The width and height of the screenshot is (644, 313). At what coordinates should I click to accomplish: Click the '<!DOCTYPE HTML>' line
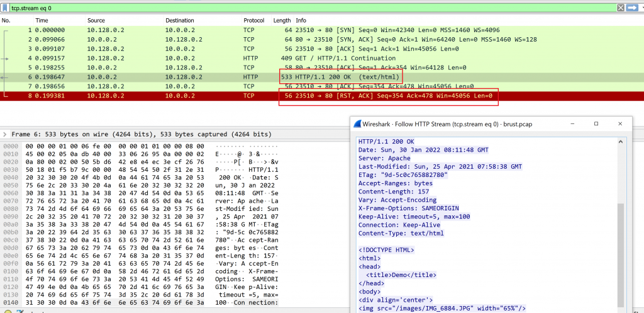[386, 250]
